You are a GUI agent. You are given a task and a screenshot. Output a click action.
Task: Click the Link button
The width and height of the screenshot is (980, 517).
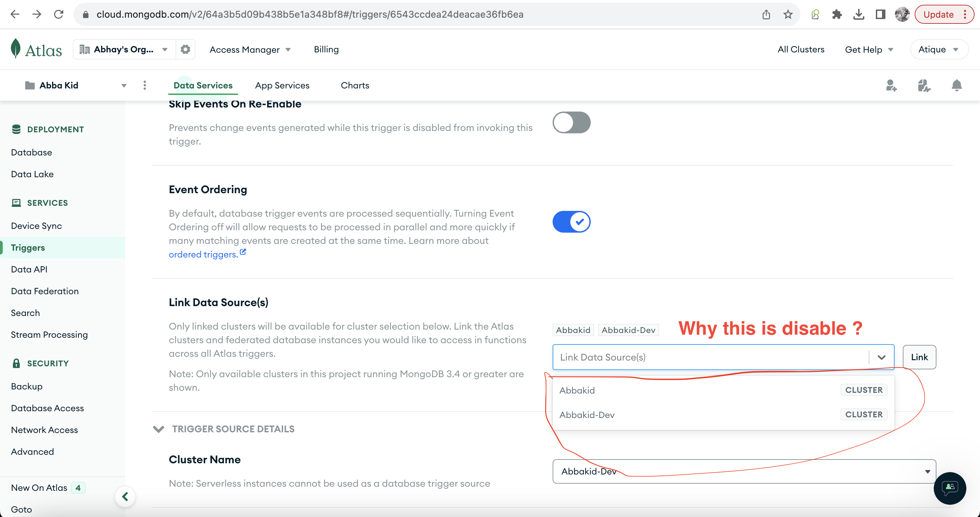click(919, 357)
